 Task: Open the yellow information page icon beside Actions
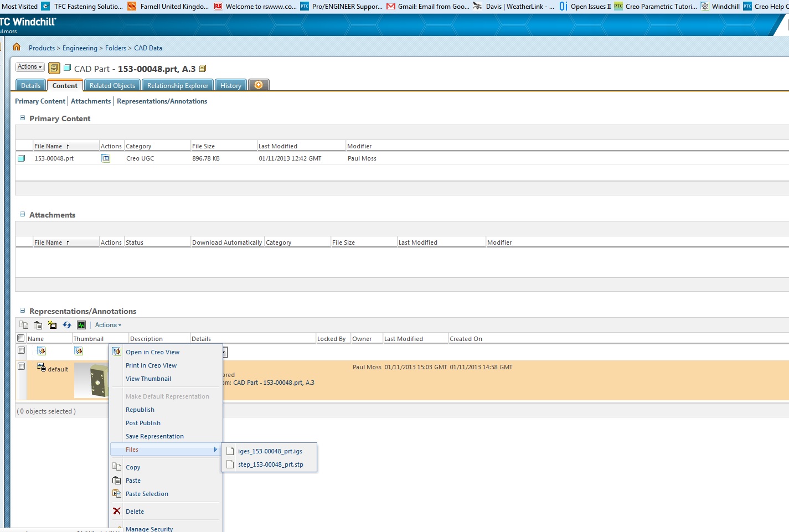[54, 68]
